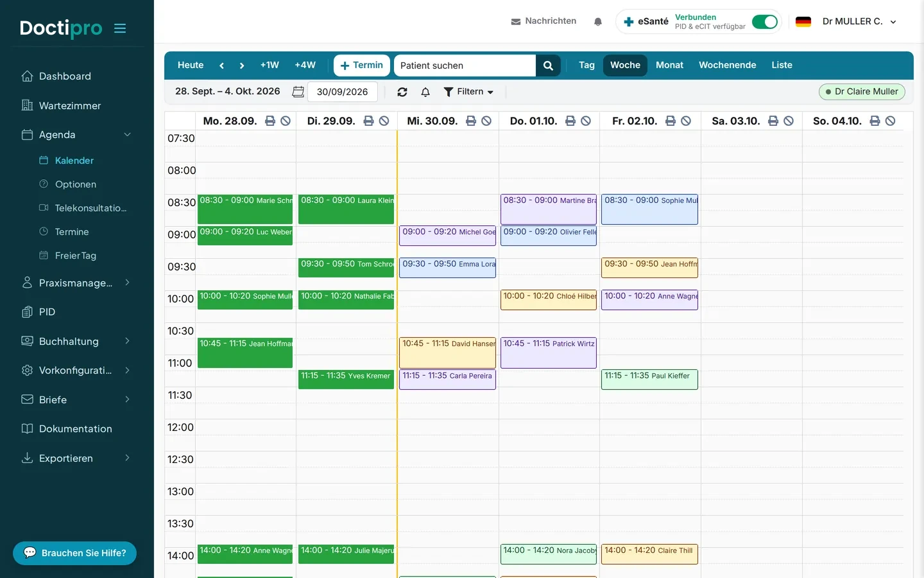Open Nachrichten messages
This screenshot has width=924, height=578.
pos(543,21)
